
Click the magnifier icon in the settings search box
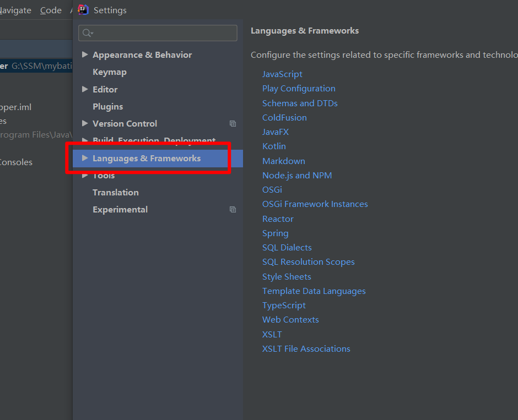88,33
